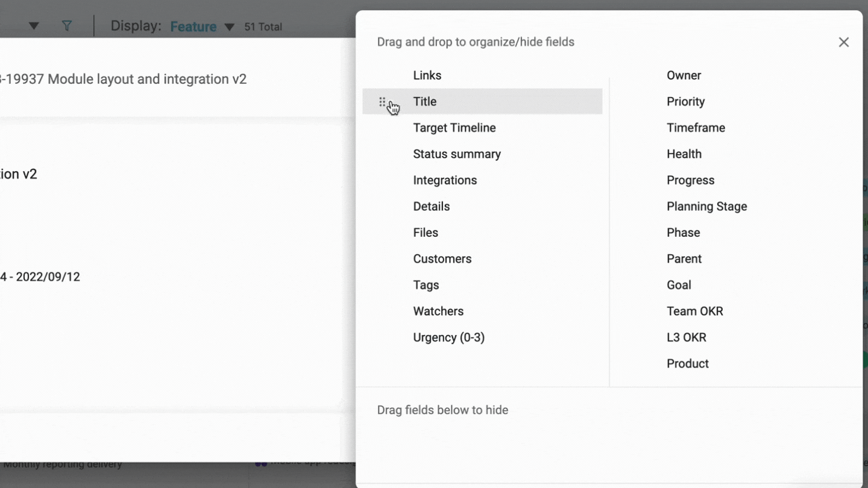
Task: Click the Planning Stage field
Action: coord(706,207)
